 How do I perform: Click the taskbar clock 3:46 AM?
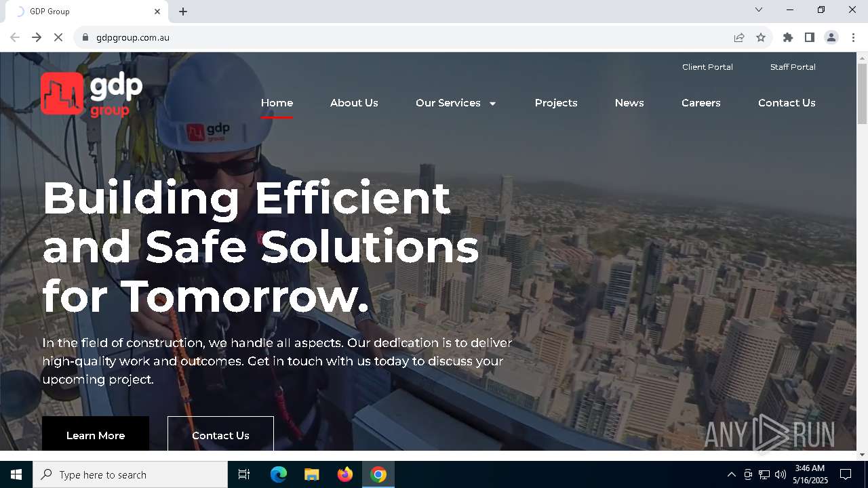[x=810, y=468]
